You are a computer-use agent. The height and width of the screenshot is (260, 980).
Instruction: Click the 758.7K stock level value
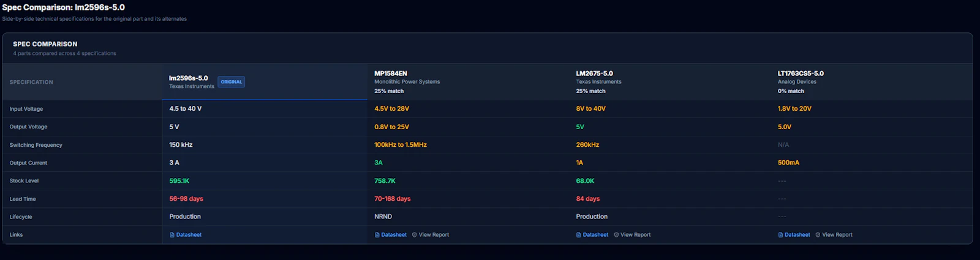(x=385, y=181)
